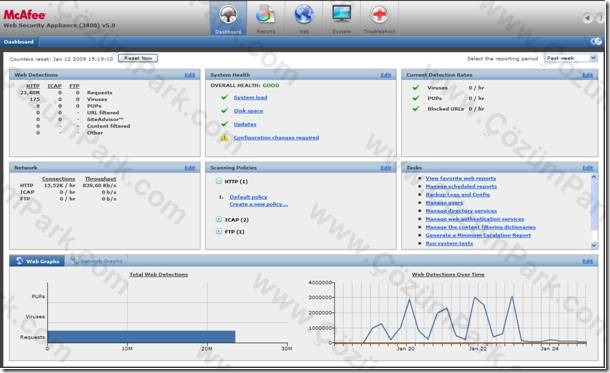The width and height of the screenshot is (610, 373).
Task: Open Backup Logs and Config
Action: [x=458, y=194]
